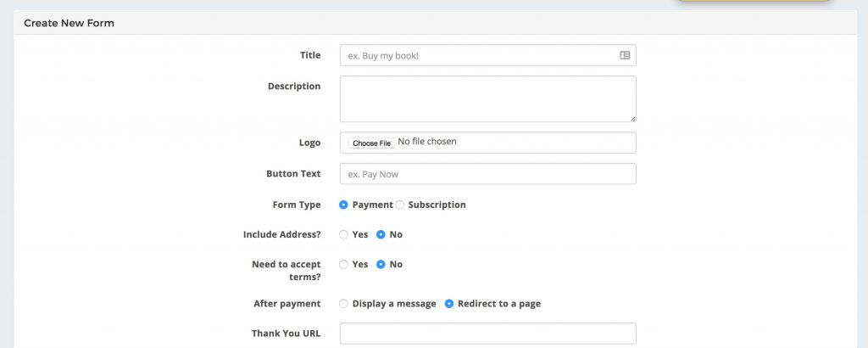Click inside the Description text area
Image resolution: width=868 pixels, height=348 pixels.
tap(487, 98)
